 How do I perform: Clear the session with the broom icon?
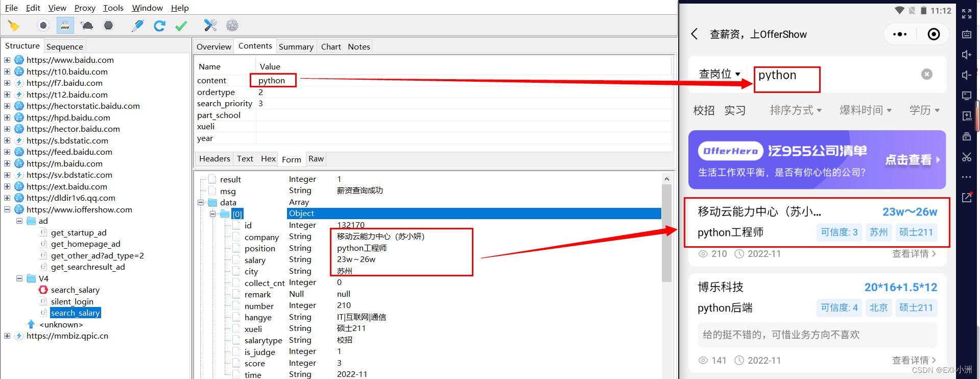[14, 26]
